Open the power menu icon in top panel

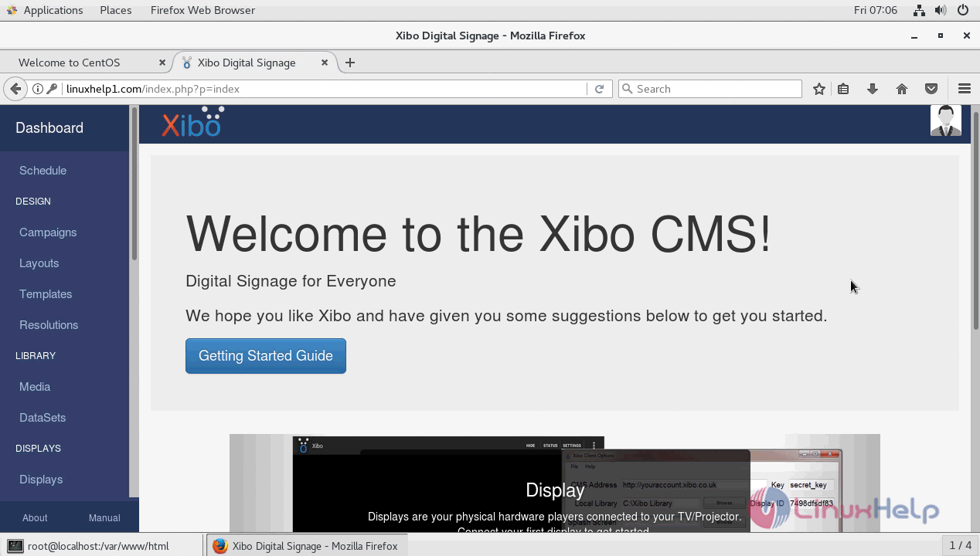point(963,10)
